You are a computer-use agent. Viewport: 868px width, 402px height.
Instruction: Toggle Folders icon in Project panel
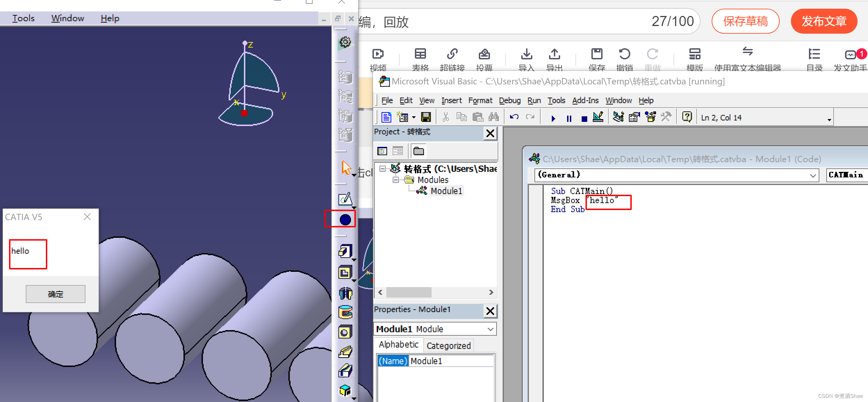[x=419, y=151]
